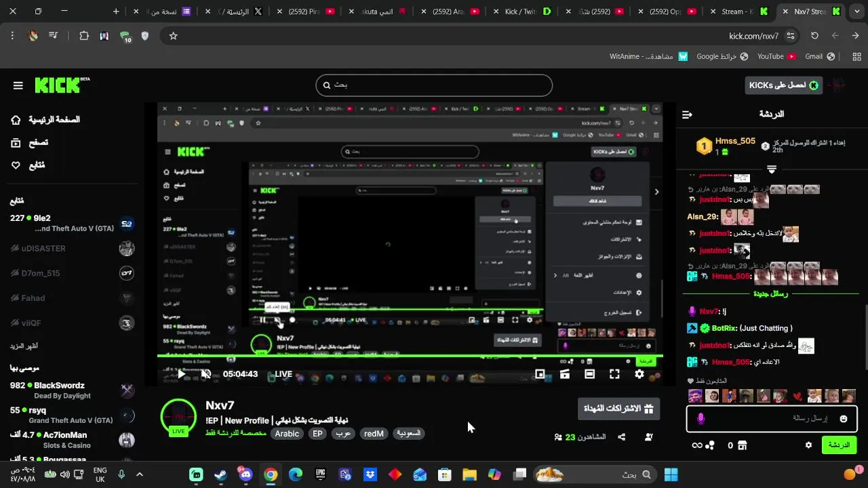Enter fullscreen in video player
Image resolution: width=868 pixels, height=488 pixels.
[614, 373]
